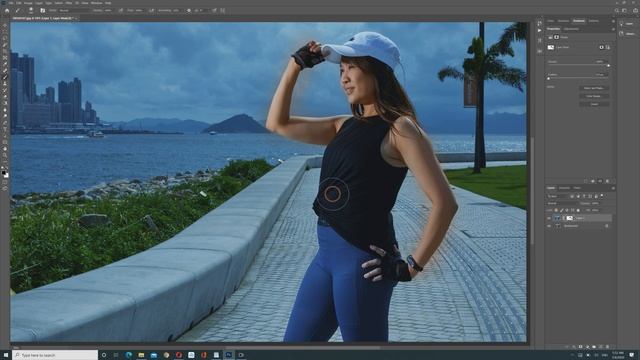The width and height of the screenshot is (640, 360).
Task: Select the Horizontal Type tool
Action: coord(5,129)
